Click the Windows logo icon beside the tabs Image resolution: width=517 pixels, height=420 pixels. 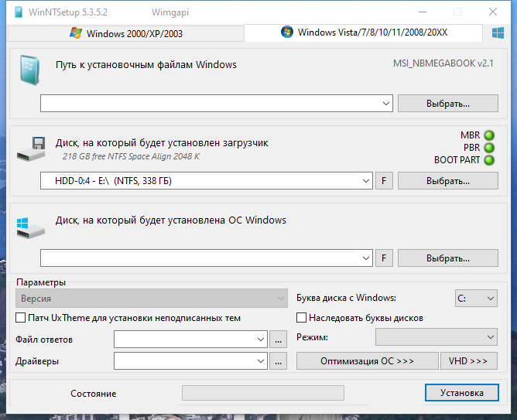pos(498,33)
